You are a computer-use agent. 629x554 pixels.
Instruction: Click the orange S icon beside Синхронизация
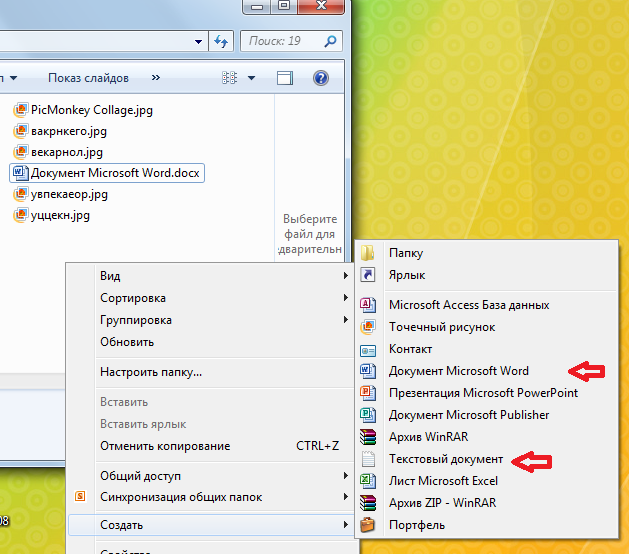click(80, 496)
